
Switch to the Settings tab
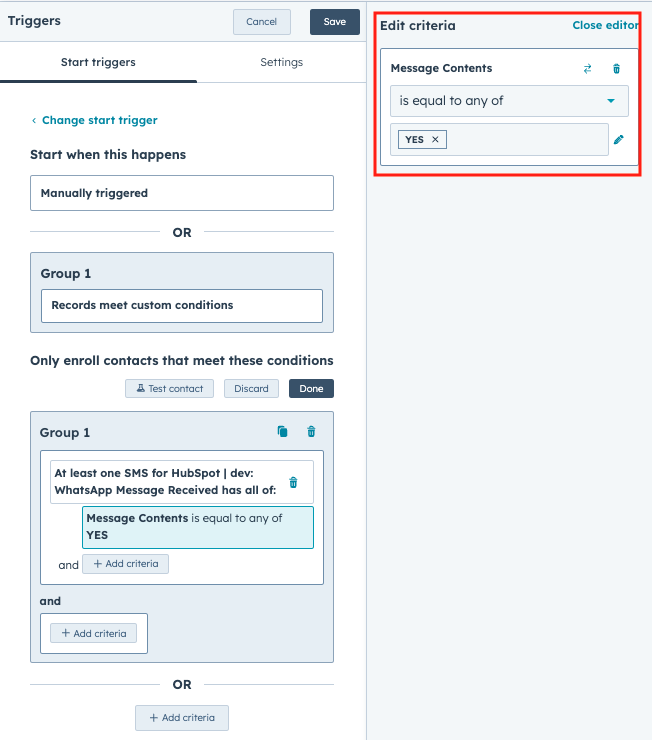pos(282,62)
